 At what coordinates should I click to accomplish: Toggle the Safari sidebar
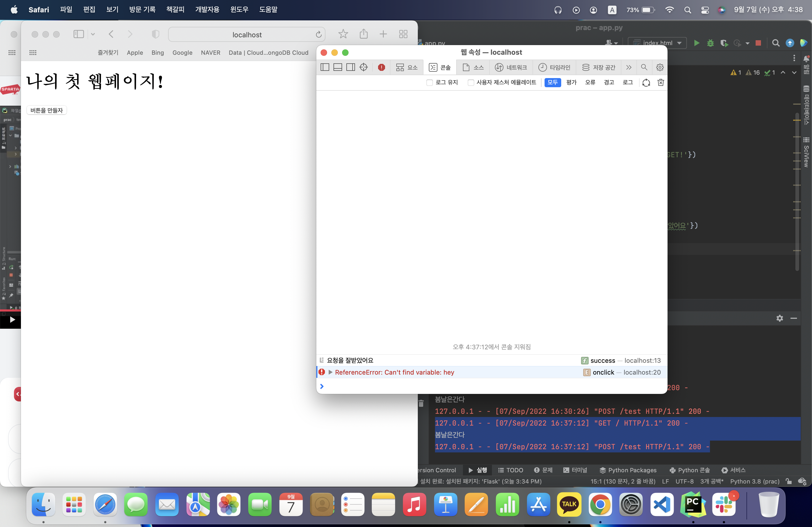pos(78,34)
